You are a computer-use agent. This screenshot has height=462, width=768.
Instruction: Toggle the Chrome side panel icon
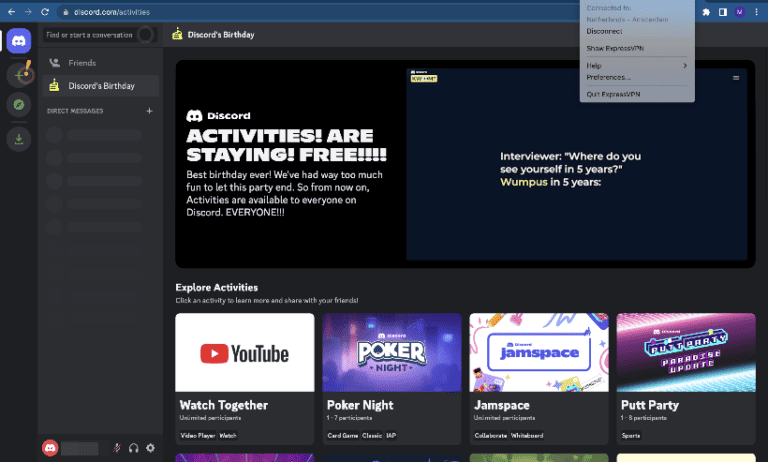pos(722,12)
